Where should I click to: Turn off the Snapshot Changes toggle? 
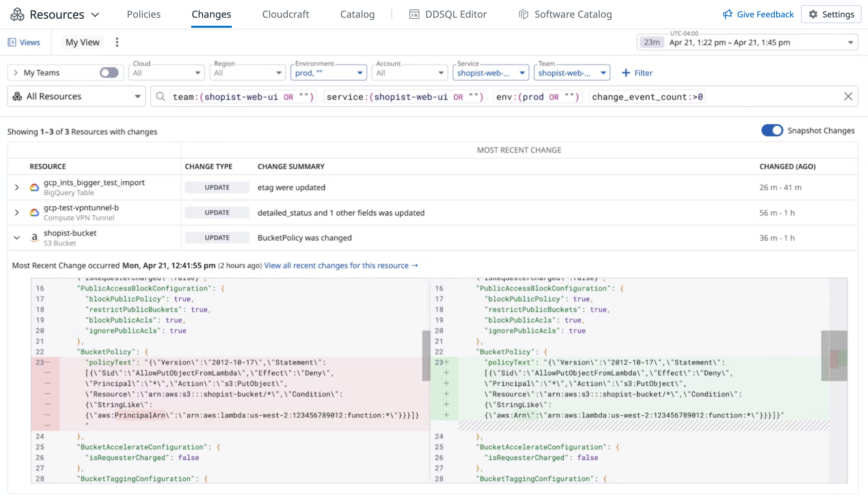[772, 131]
